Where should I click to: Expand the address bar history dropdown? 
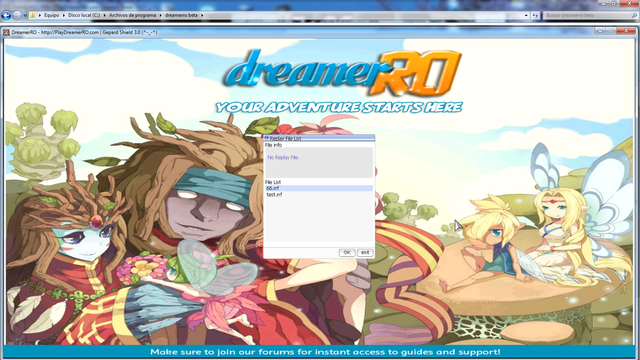click(x=526, y=16)
